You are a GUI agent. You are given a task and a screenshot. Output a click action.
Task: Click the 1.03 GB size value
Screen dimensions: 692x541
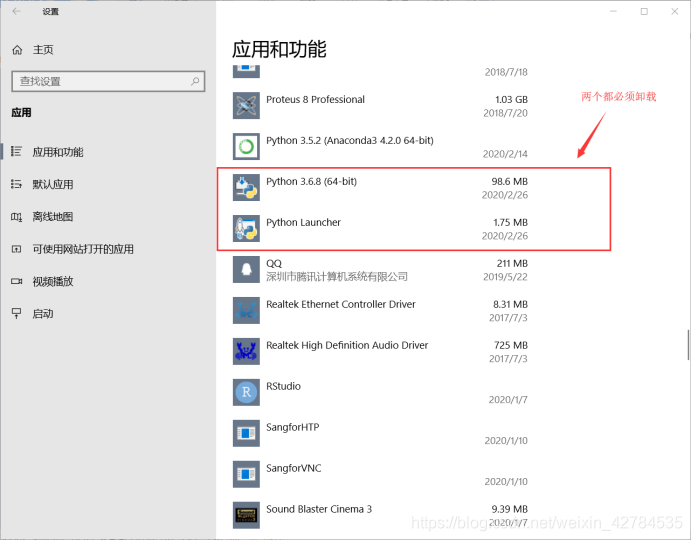[x=511, y=100]
